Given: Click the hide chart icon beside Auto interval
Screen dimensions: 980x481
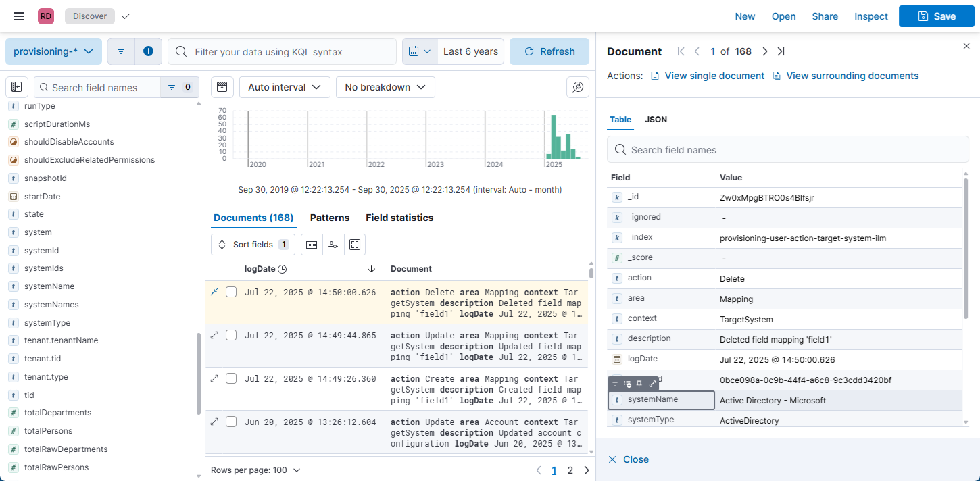Looking at the screenshot, I should pos(222,87).
